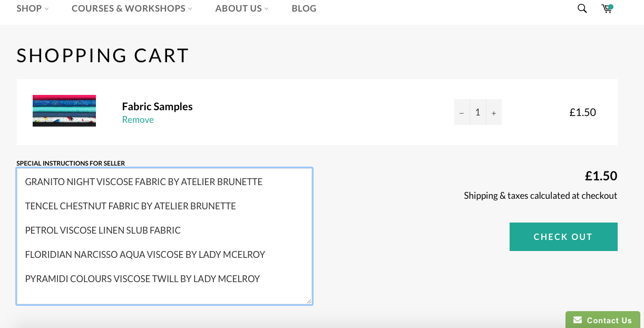The width and height of the screenshot is (644, 328).
Task: Expand the COURSES & WORKSHOPS menu
Action: pyautogui.click(x=132, y=8)
